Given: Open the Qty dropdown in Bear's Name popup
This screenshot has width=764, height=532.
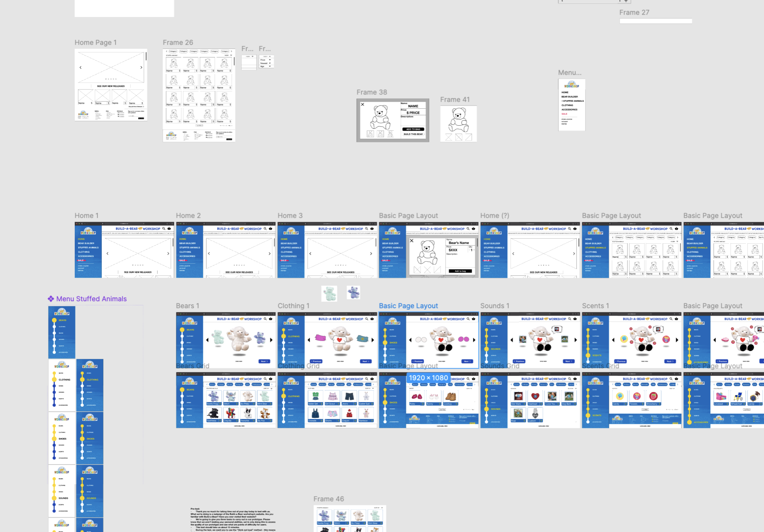Looking at the screenshot, I should (471, 250).
